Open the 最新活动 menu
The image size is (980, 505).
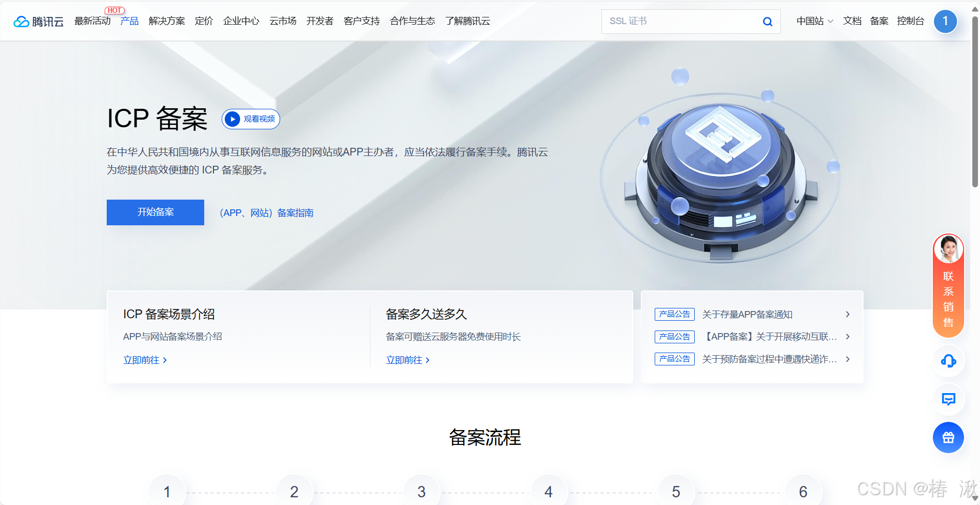[x=92, y=21]
